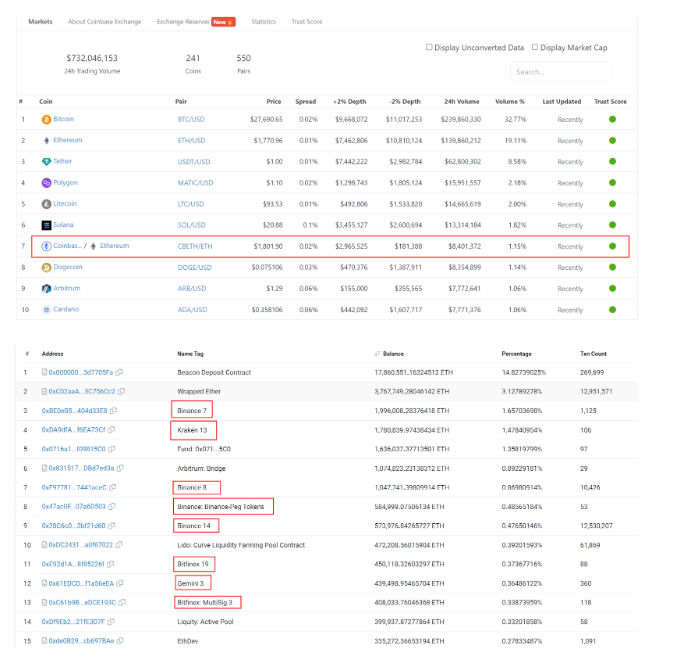This screenshot has height=665, width=676.
Task: Enable the Display Market Cap checkbox
Action: click(535, 47)
